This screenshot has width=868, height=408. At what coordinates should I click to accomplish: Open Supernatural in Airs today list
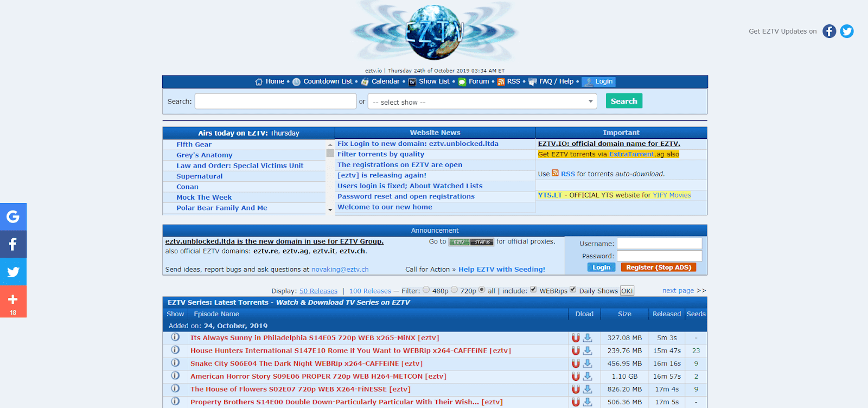point(200,176)
